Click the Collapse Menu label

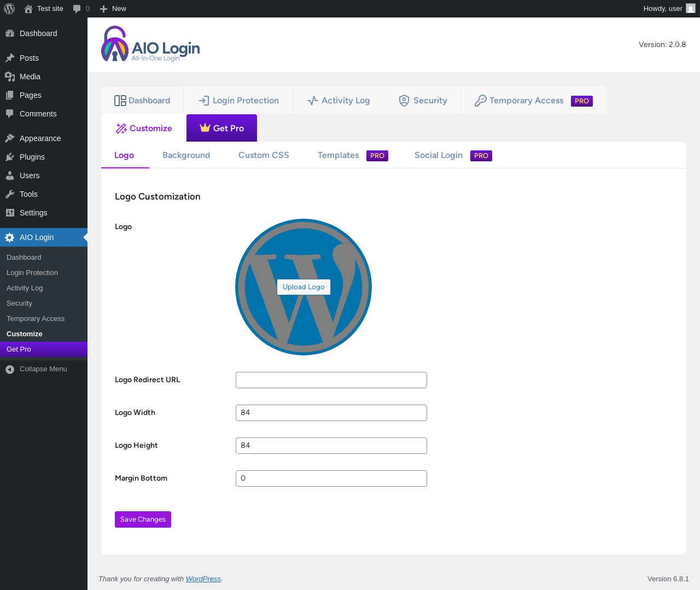click(43, 369)
